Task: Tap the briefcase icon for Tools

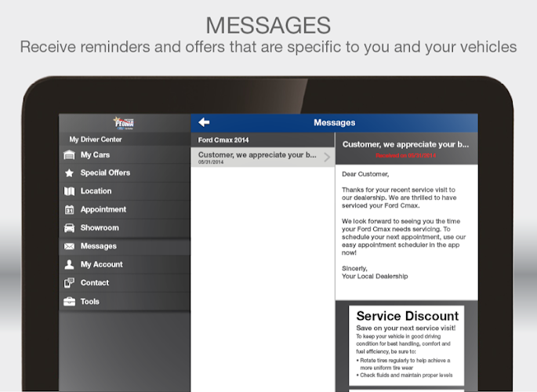Action: point(69,301)
